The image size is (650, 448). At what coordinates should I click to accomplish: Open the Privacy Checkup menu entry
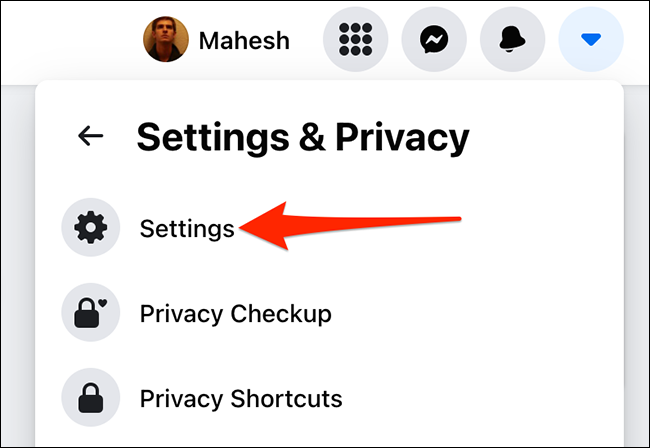(235, 314)
